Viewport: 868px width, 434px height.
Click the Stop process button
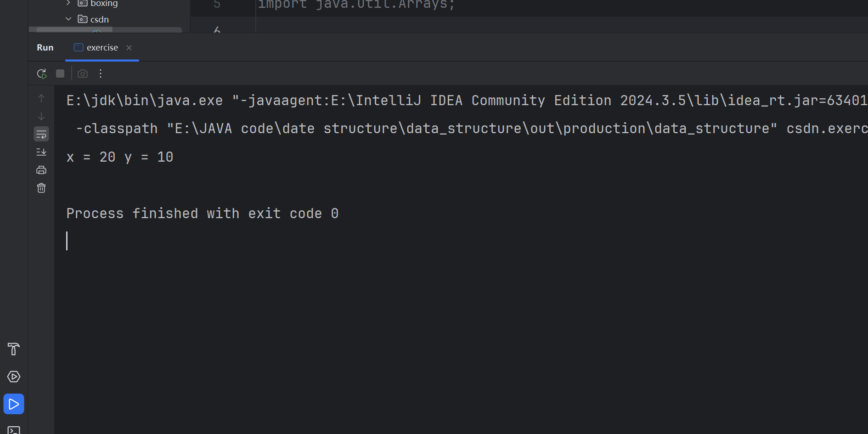pyautogui.click(x=60, y=73)
